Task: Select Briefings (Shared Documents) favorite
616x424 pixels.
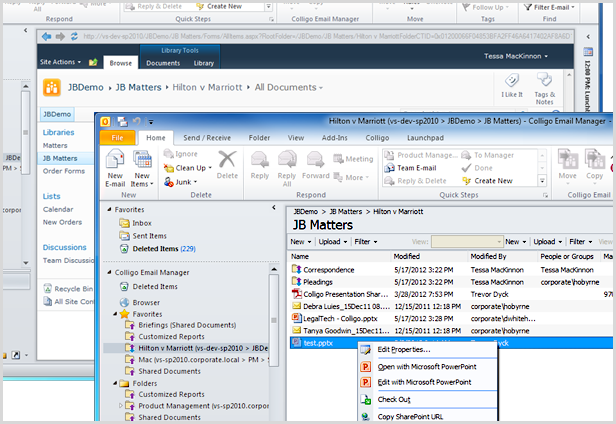Action: (x=181, y=325)
